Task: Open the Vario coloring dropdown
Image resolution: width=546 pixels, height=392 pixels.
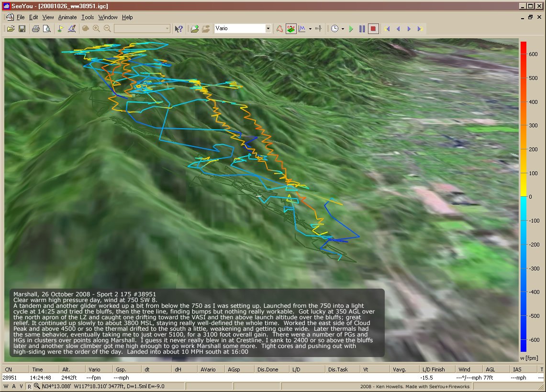Action: 268,29
